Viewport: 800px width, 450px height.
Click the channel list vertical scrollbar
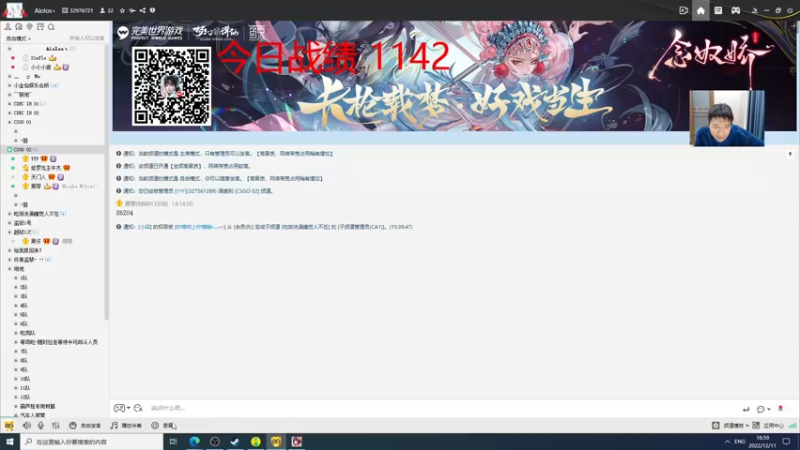[x=106, y=183]
